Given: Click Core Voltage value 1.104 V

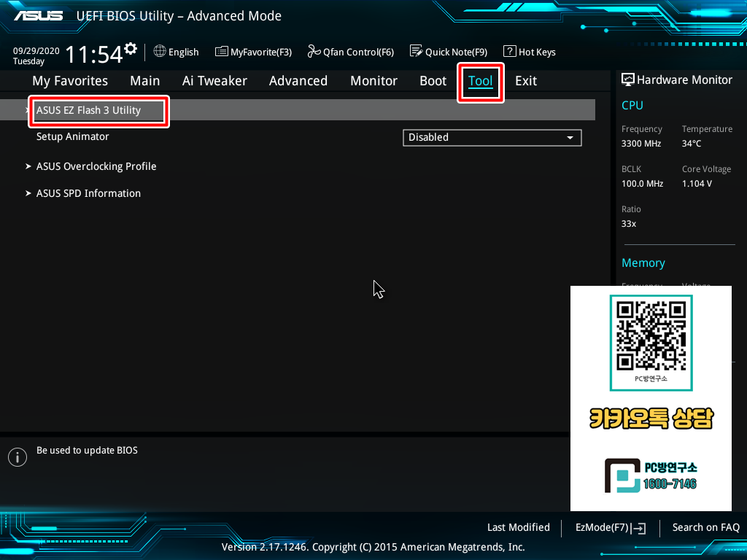Looking at the screenshot, I should tap(697, 183).
